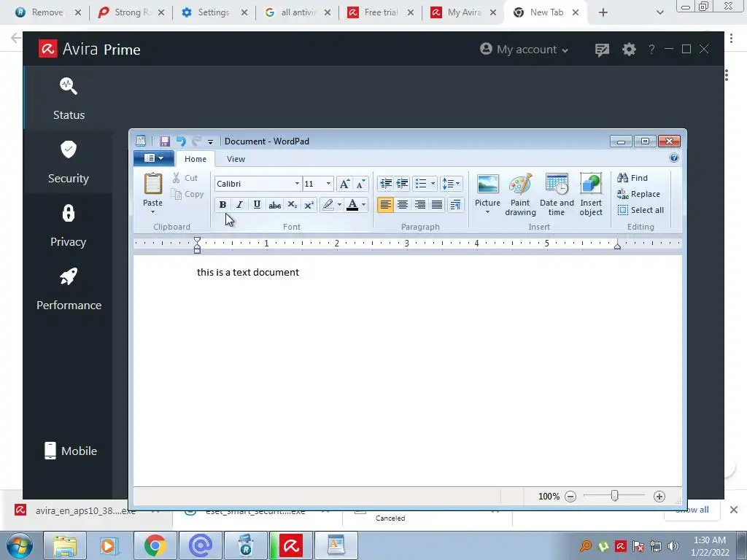
Task: Open the line spacing dropdown
Action: 451,184
